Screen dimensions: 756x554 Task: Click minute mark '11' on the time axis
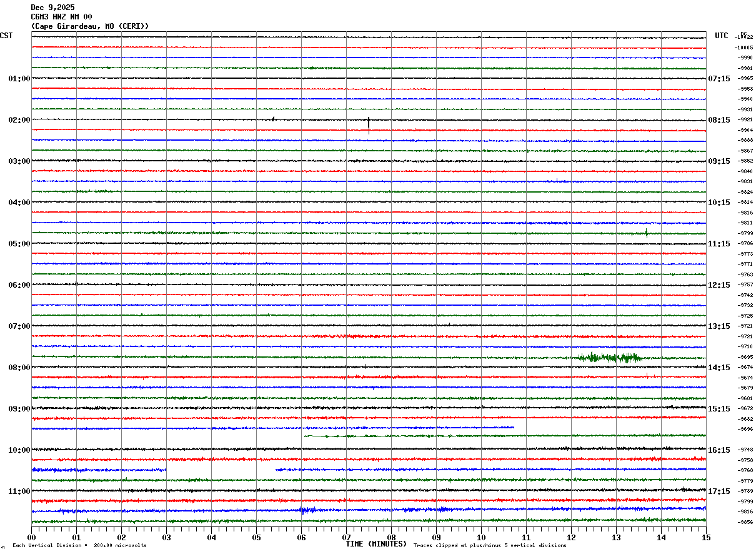[526, 537]
